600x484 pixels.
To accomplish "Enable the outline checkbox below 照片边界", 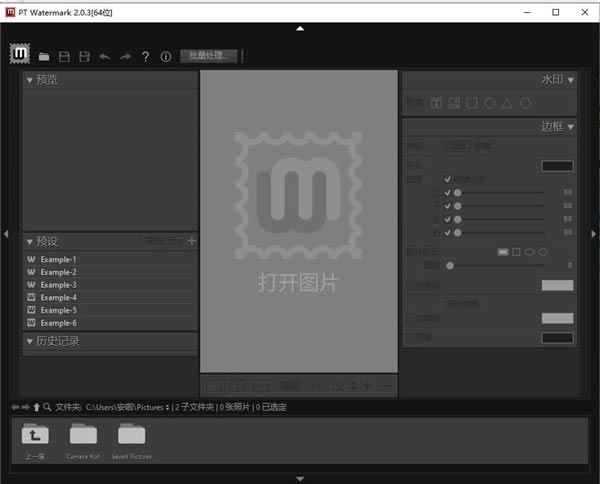I will tap(409, 318).
